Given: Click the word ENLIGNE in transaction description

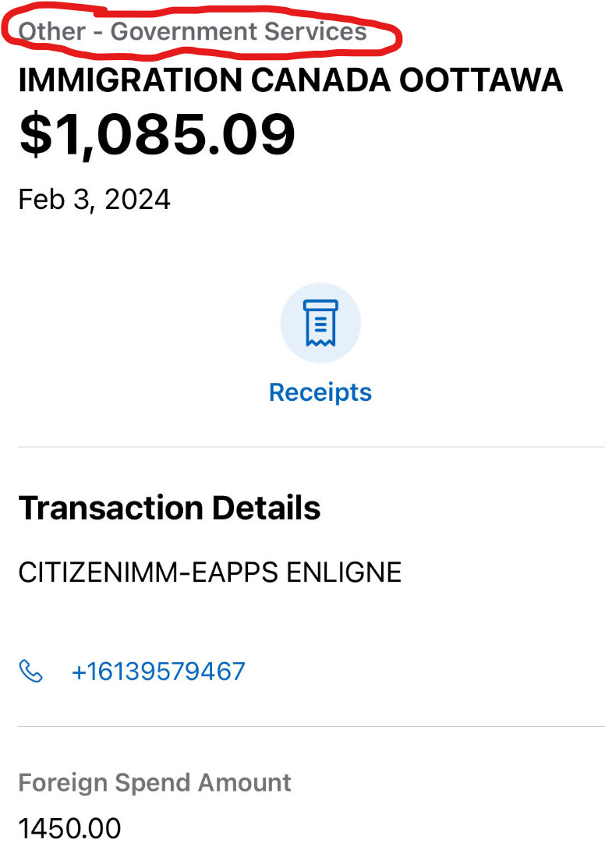Looking at the screenshot, I should click(x=344, y=572).
